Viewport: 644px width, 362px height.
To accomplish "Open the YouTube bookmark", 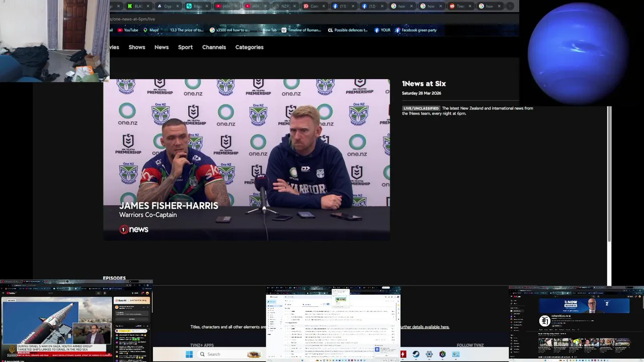I will (128, 30).
